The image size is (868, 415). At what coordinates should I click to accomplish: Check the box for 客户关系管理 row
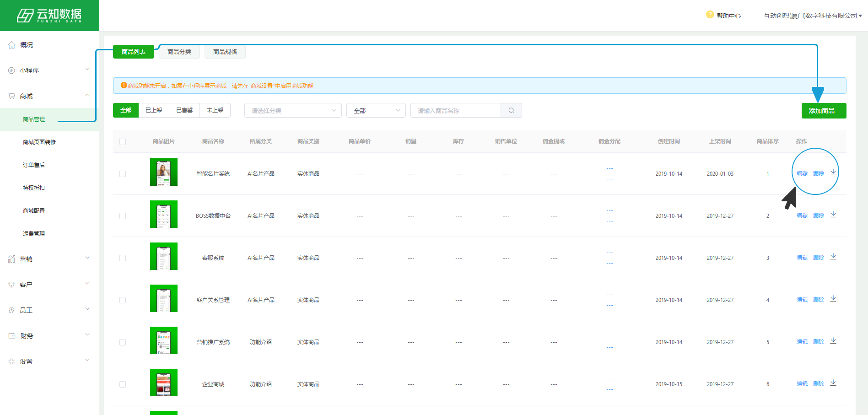[123, 300]
